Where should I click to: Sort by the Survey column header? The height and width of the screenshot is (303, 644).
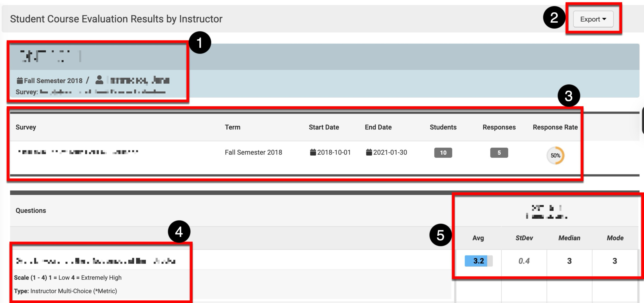(x=26, y=127)
